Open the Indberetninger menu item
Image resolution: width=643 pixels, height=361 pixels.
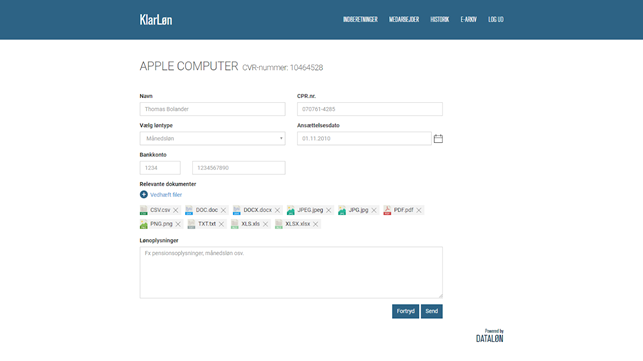tap(360, 19)
